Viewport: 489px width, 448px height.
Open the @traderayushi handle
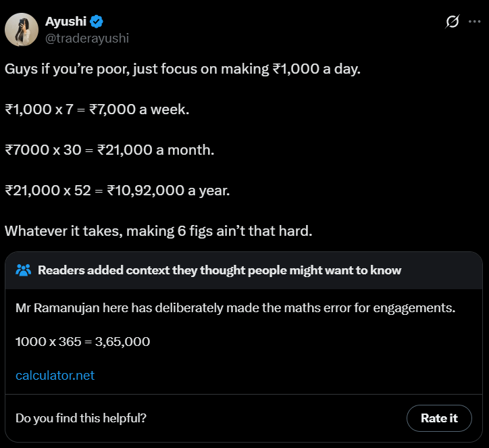[86, 39]
